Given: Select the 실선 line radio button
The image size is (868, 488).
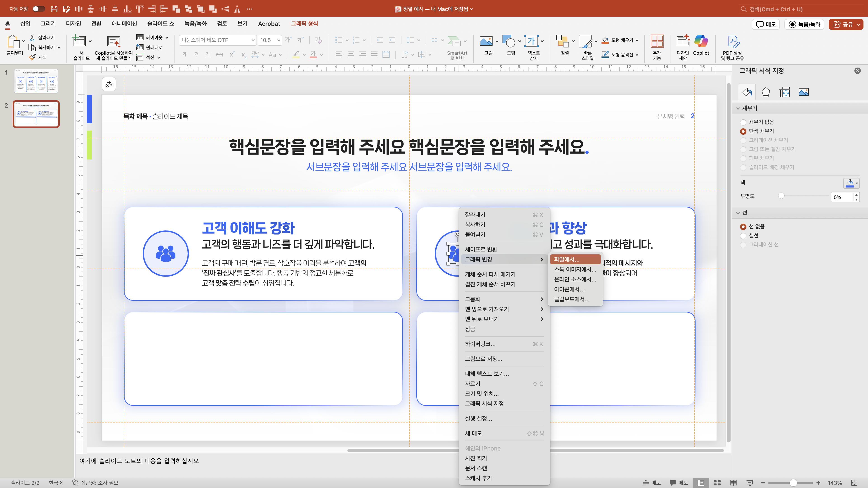Looking at the screenshot, I should 743,235.
